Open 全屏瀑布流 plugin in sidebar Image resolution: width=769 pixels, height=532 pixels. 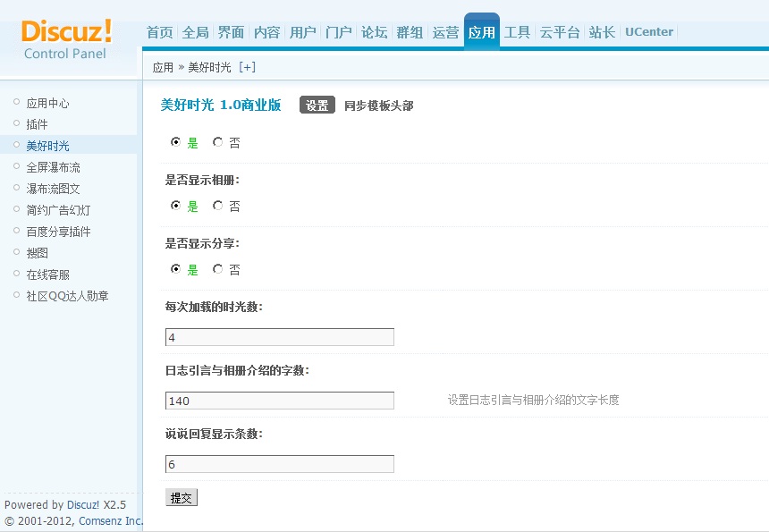53,167
